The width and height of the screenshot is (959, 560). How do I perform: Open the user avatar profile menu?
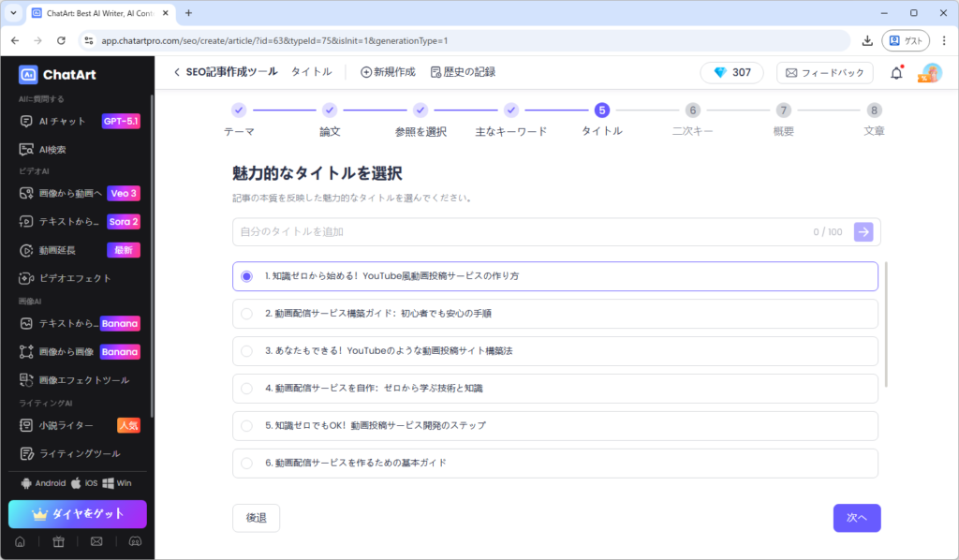pos(931,73)
